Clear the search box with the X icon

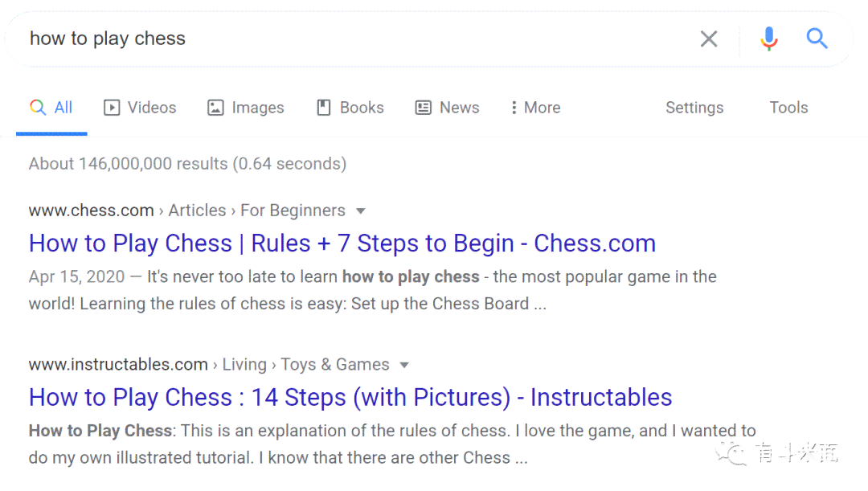point(709,39)
